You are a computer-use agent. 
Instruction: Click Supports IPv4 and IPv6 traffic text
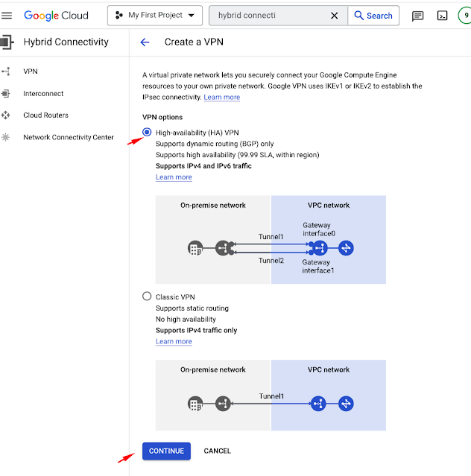(x=203, y=166)
